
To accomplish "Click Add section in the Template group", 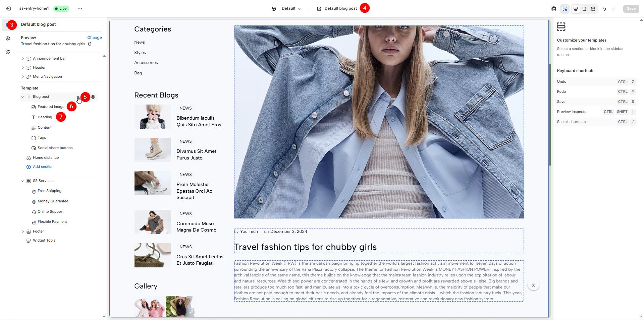I will click(x=43, y=167).
